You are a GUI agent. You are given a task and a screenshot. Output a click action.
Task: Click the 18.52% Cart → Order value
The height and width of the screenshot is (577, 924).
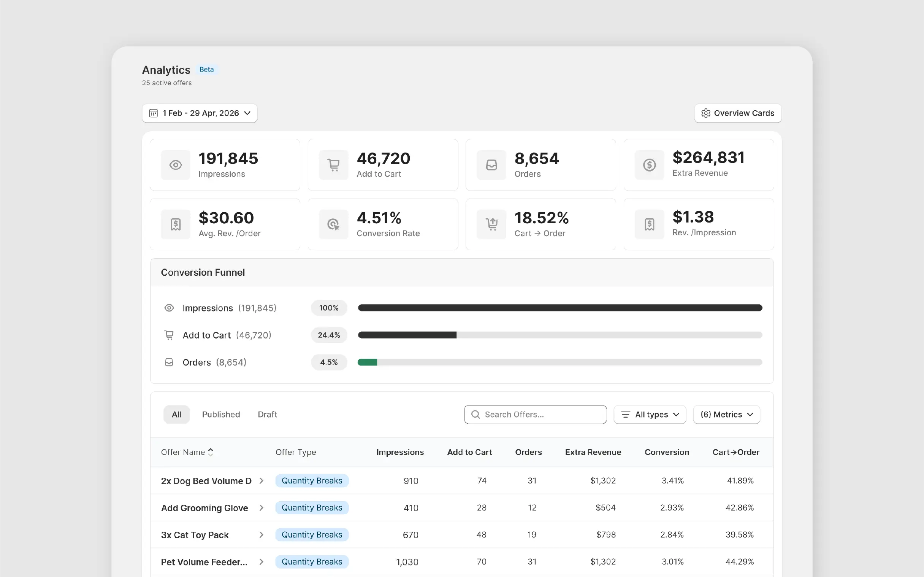point(542,218)
